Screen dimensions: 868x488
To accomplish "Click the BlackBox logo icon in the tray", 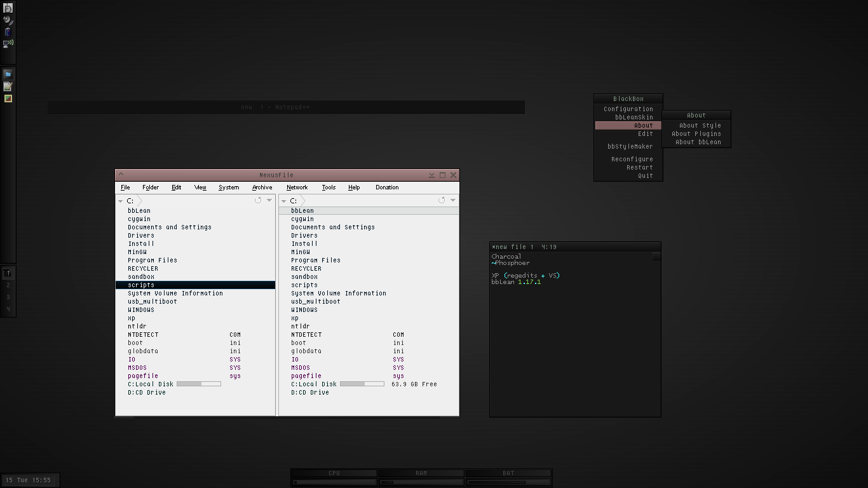I will (x=8, y=8).
